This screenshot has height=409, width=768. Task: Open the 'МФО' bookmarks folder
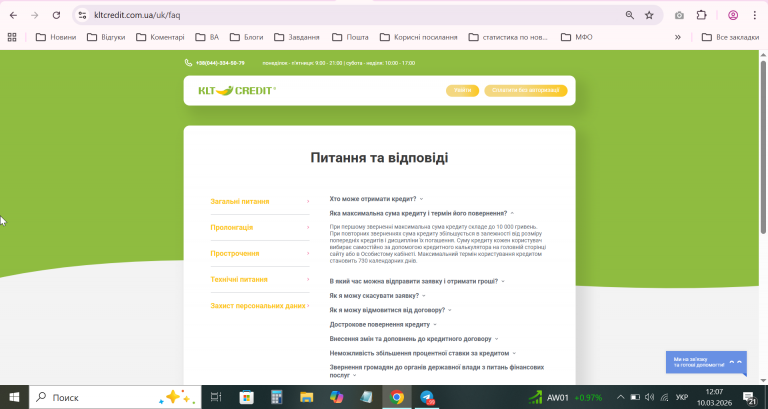pyautogui.click(x=577, y=37)
